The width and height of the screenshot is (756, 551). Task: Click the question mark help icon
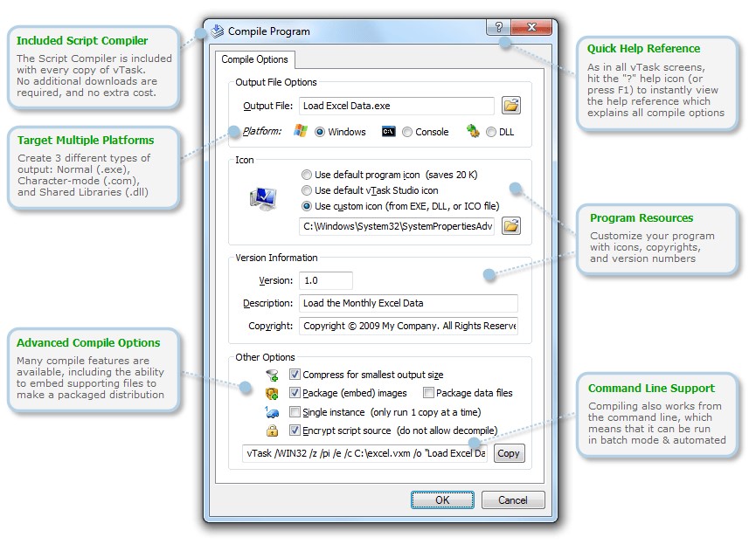point(499,27)
